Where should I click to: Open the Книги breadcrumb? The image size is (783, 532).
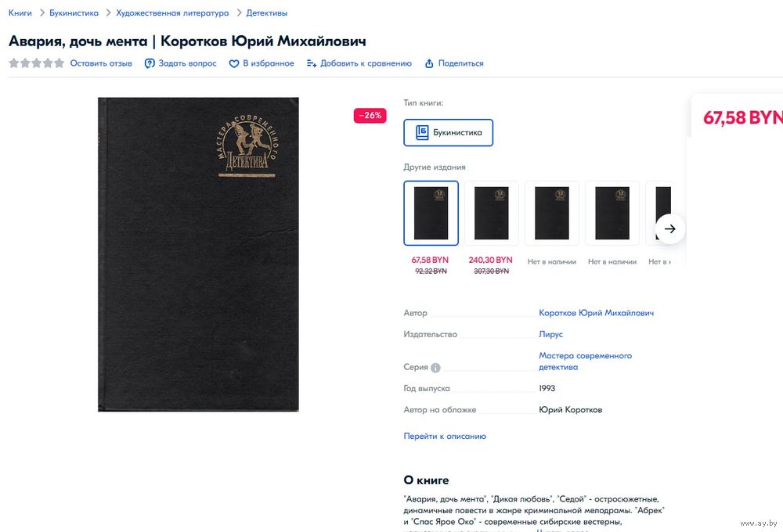(x=20, y=13)
